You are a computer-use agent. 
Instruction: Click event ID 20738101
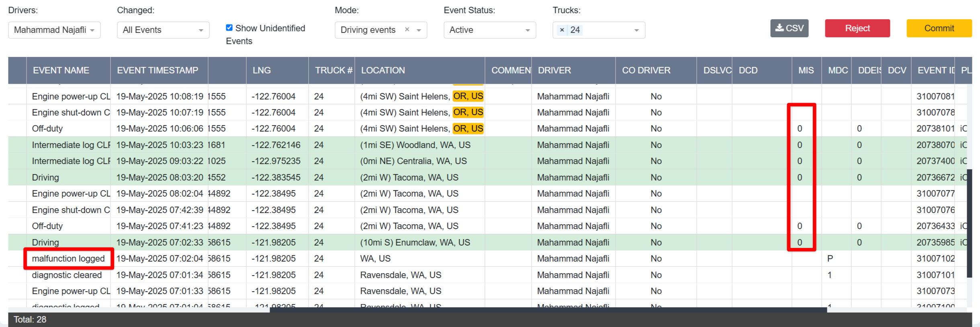click(x=935, y=128)
